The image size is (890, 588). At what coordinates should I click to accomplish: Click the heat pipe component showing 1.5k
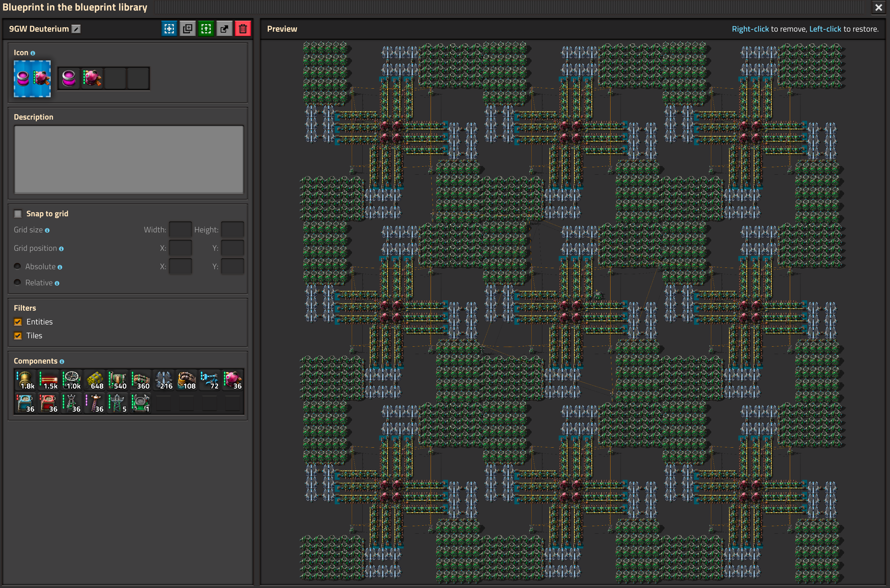pyautogui.click(x=49, y=380)
